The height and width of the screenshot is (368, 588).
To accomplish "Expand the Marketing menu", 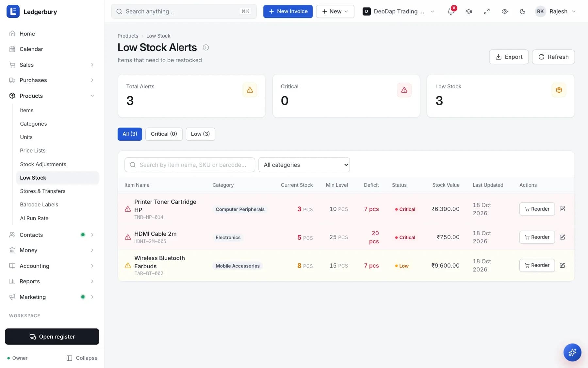I will [x=52, y=297].
